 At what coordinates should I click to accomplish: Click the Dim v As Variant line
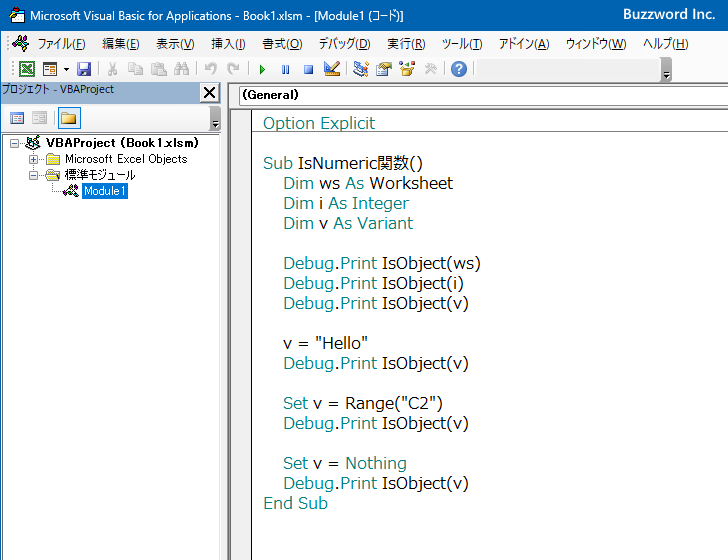[x=348, y=223]
